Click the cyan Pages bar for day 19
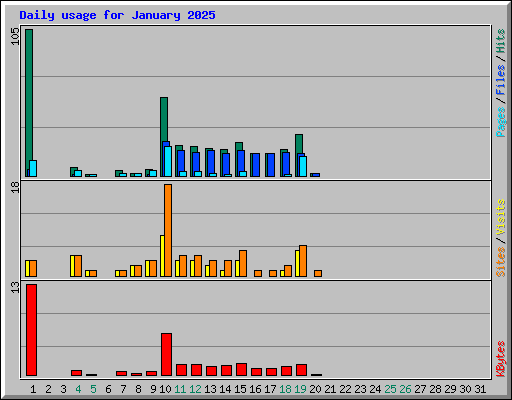Image resolution: width=512 pixels, height=400 pixels. (303, 166)
